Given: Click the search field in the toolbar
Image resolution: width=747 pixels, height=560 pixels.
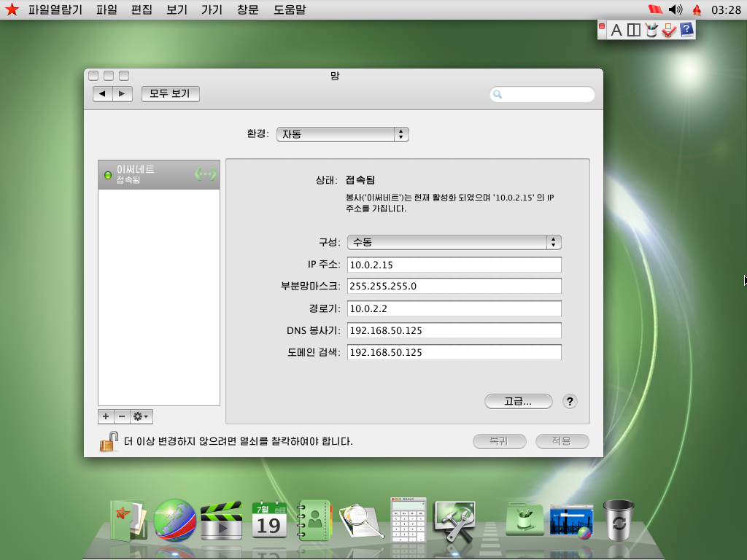Looking at the screenshot, I should click(542, 94).
